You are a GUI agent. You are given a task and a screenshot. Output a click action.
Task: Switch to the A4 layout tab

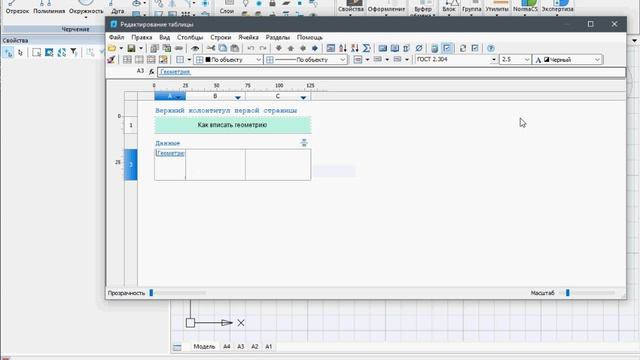point(227,347)
